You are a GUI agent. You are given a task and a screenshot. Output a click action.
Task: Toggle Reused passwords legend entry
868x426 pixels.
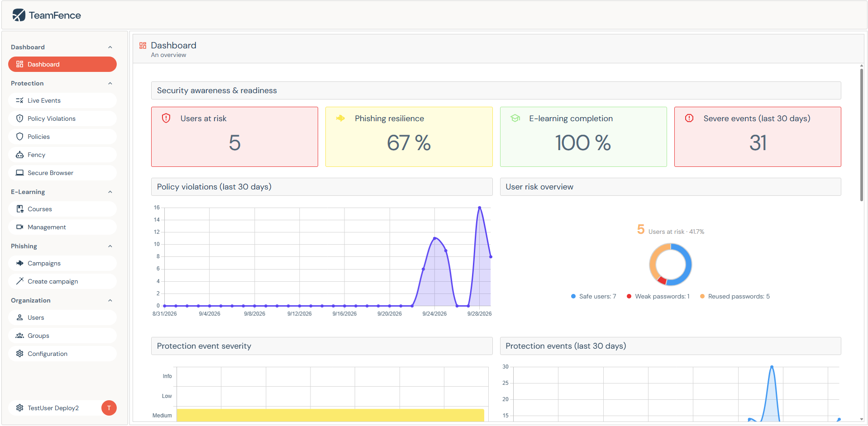(x=735, y=296)
